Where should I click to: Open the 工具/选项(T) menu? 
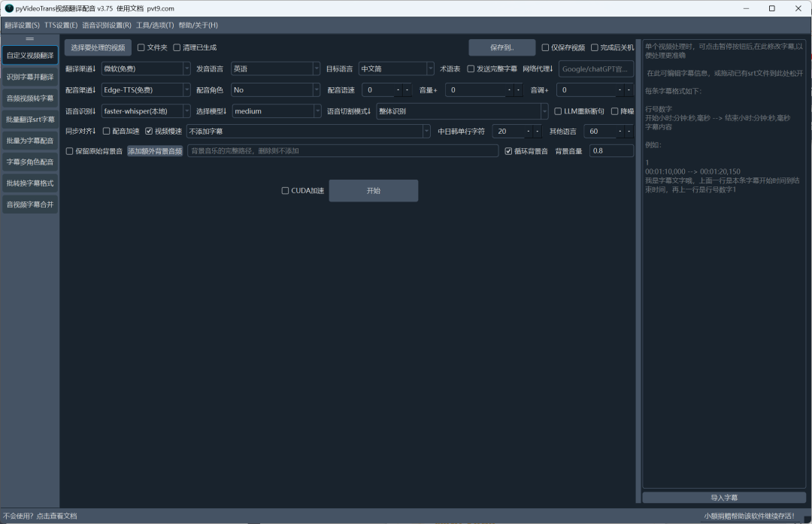155,26
